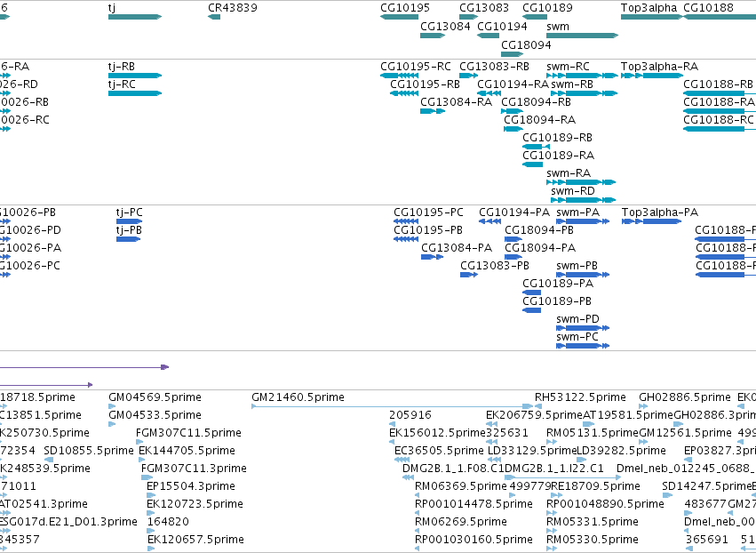Screen dimensions: 756x553
Task: Open protein CG10195-PC
Action: [x=428, y=212]
